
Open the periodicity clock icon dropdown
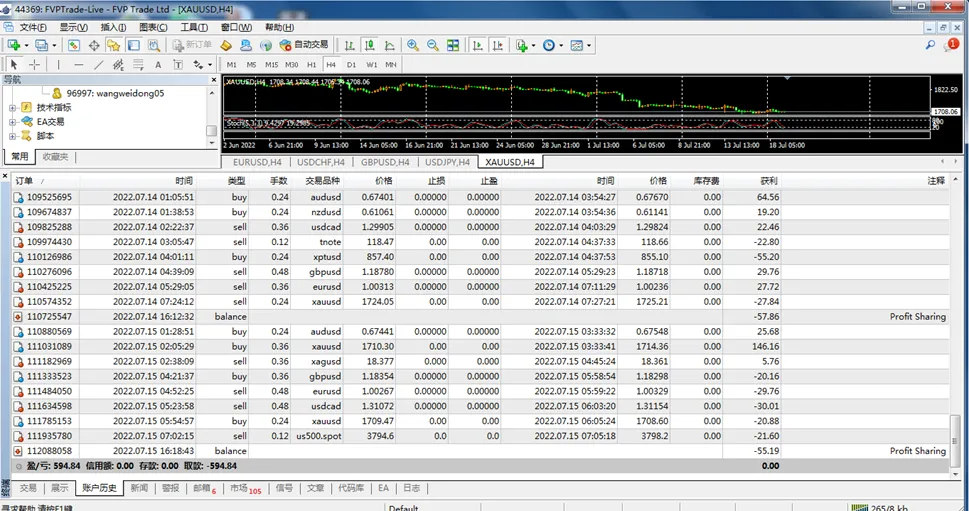tap(552, 45)
